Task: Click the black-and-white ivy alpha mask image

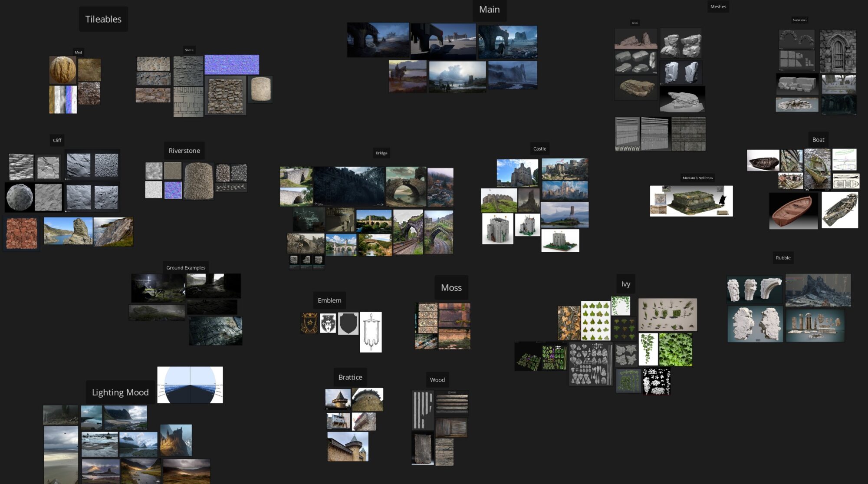Action: (656, 382)
